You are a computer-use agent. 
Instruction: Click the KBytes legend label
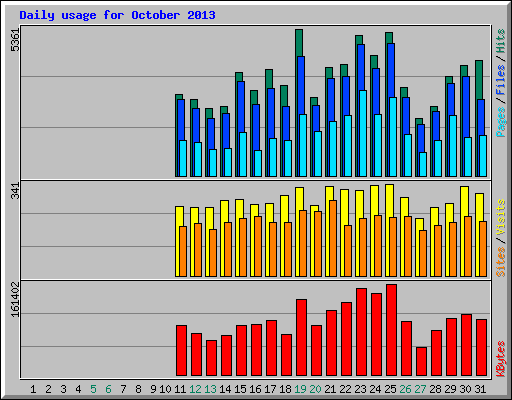pyautogui.click(x=500, y=359)
